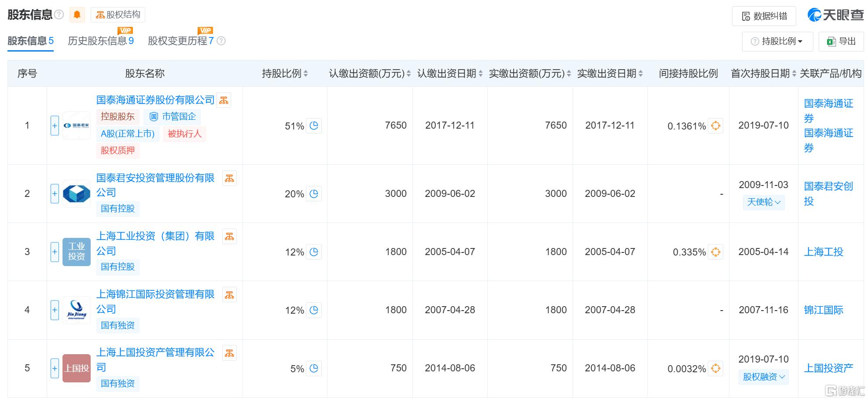Image resolution: width=868 pixels, height=400 pixels.
Task: Click the orange bell alert icon
Action: pos(77,15)
